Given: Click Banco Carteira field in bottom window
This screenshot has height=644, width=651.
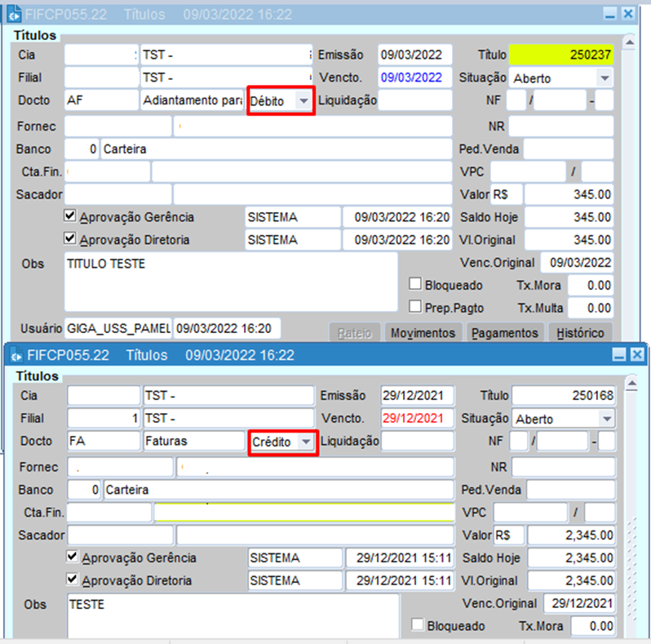Looking at the screenshot, I should tap(278, 490).
